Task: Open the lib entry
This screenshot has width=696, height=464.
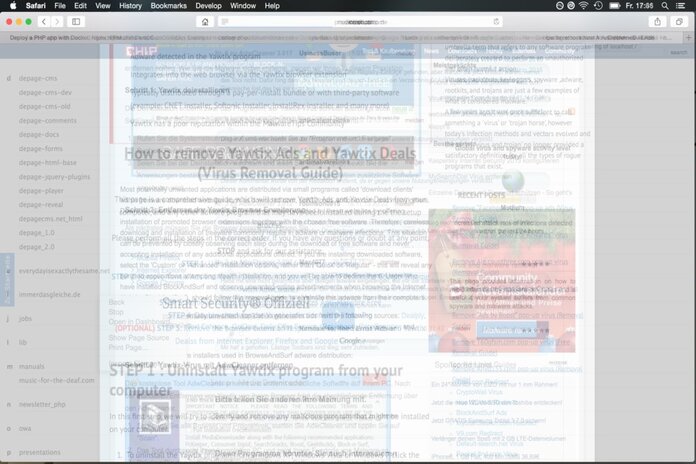Action: (x=23, y=343)
